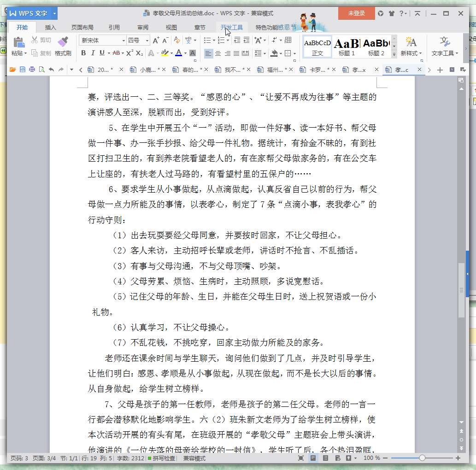The height and width of the screenshot is (470, 476).
Task: Toggle strikethrough AB formatting
Action: 116,53
